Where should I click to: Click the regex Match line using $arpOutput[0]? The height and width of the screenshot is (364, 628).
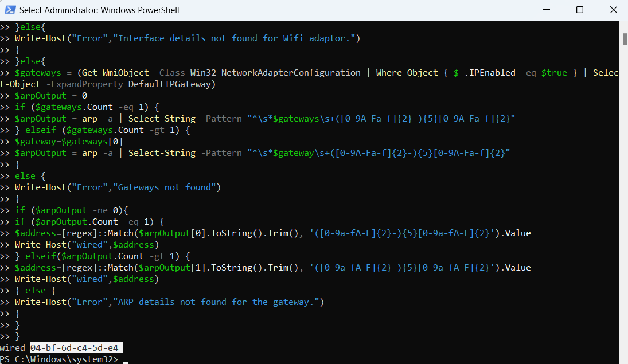(273, 233)
